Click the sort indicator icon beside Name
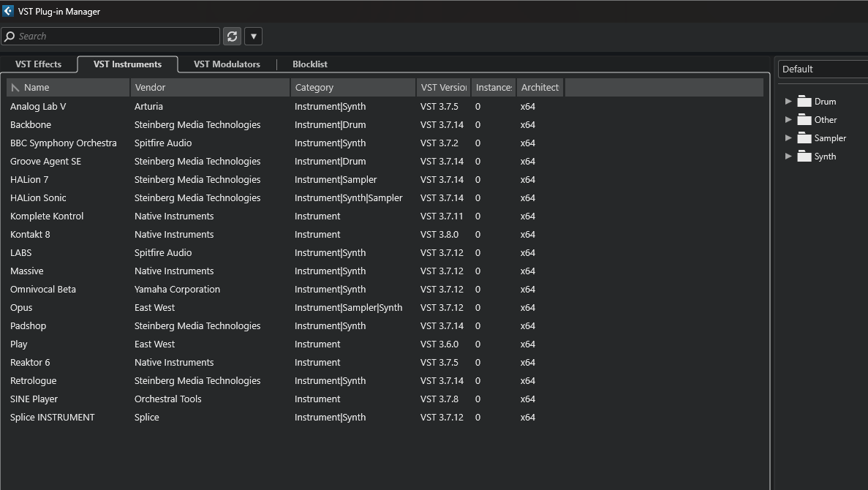Viewport: 868px width, 490px height. click(15, 88)
